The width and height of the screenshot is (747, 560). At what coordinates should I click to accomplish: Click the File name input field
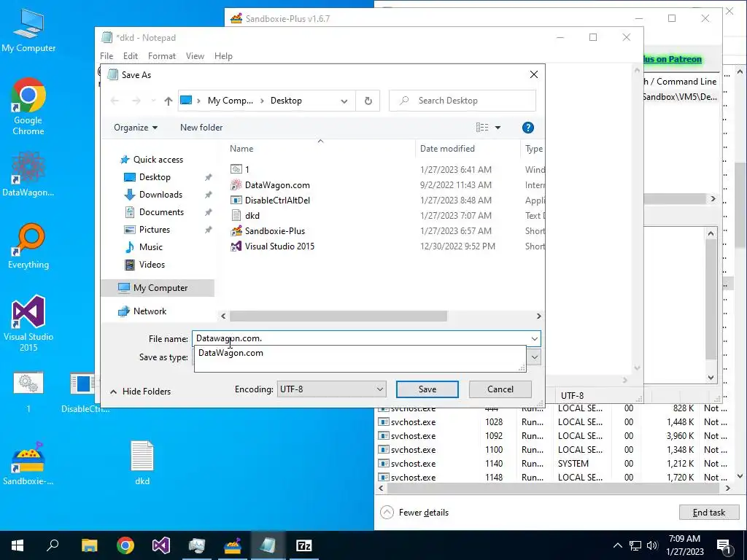(x=360, y=338)
